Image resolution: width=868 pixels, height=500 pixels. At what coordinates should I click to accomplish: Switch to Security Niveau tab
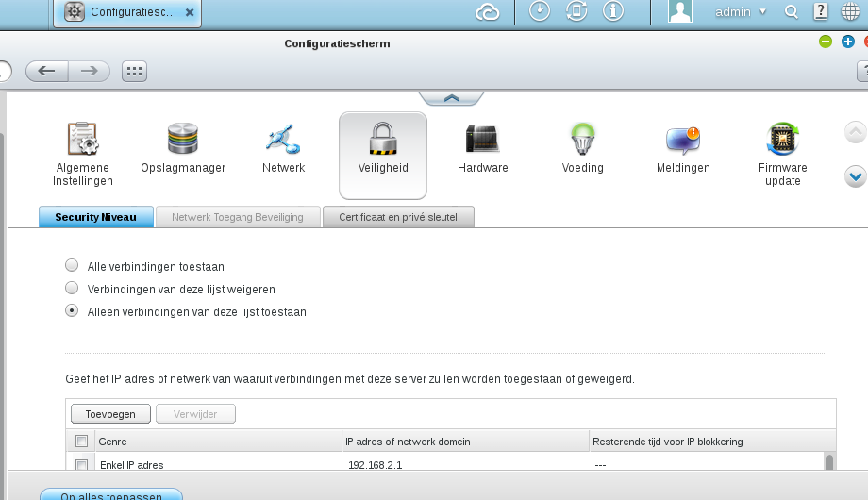[96, 217]
